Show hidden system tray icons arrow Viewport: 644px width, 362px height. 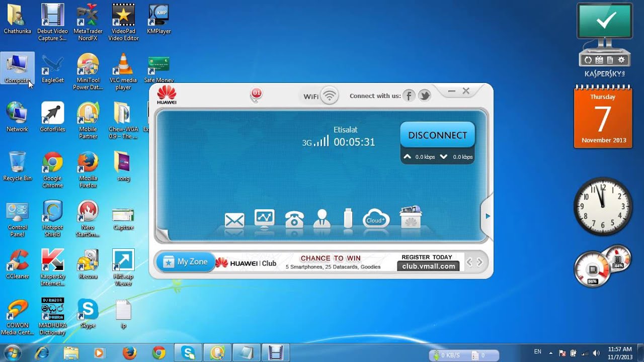(550, 353)
